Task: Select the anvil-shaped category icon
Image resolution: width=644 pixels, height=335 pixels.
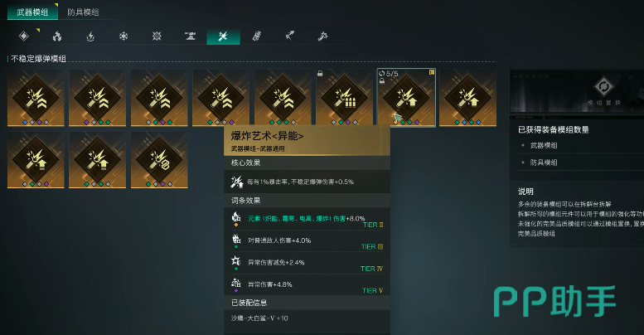Action: pyautogui.click(x=190, y=36)
